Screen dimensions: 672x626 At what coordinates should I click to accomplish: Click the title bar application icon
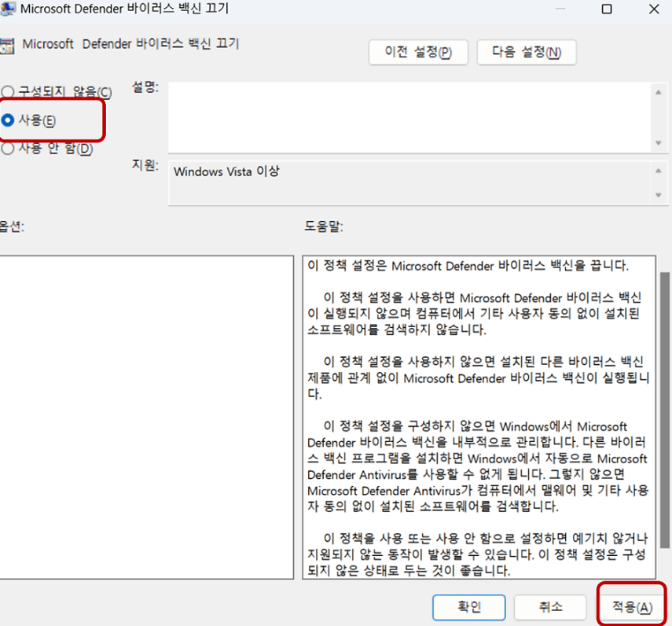point(8,9)
